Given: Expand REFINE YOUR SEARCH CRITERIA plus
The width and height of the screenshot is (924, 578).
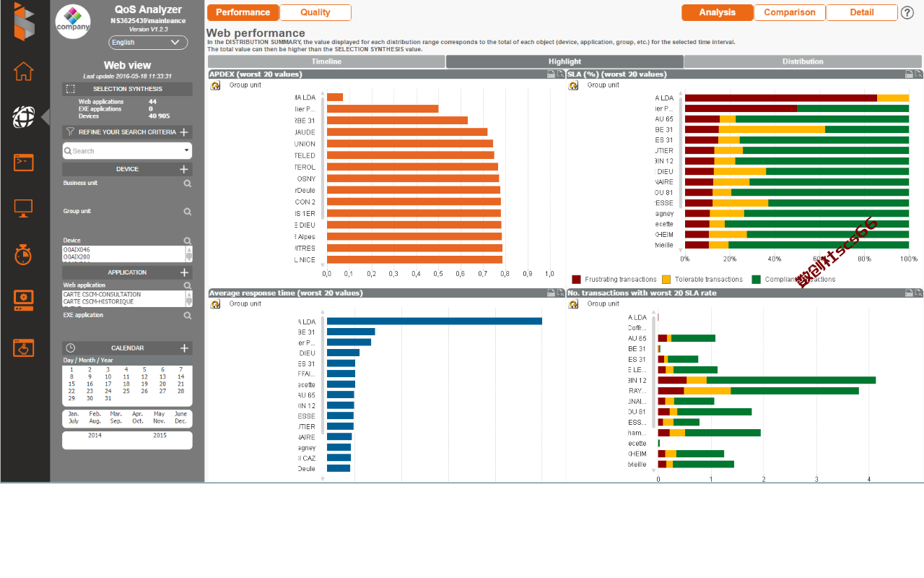Looking at the screenshot, I should pyautogui.click(x=184, y=132).
